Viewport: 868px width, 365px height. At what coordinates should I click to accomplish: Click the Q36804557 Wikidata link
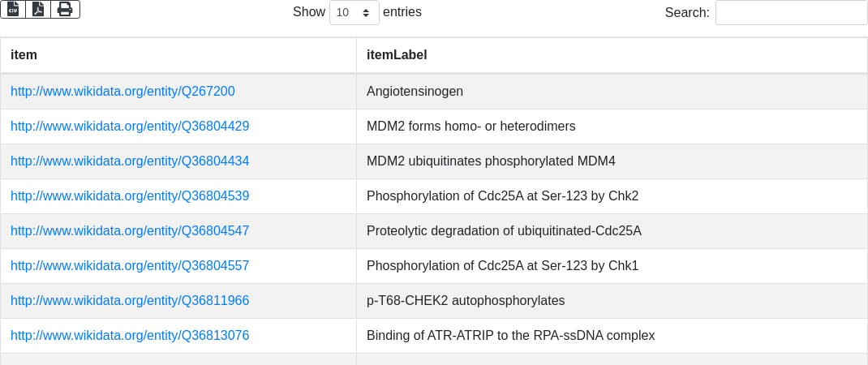point(130,266)
